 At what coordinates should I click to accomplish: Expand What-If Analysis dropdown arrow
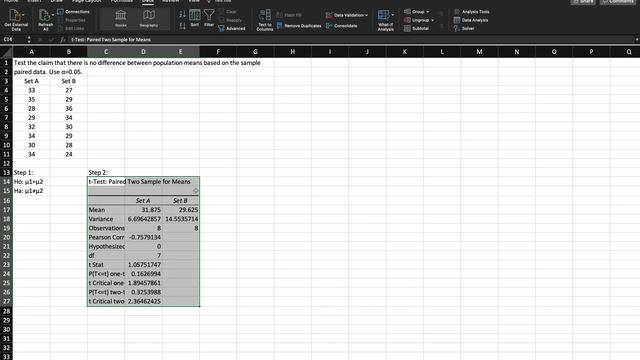393,15
